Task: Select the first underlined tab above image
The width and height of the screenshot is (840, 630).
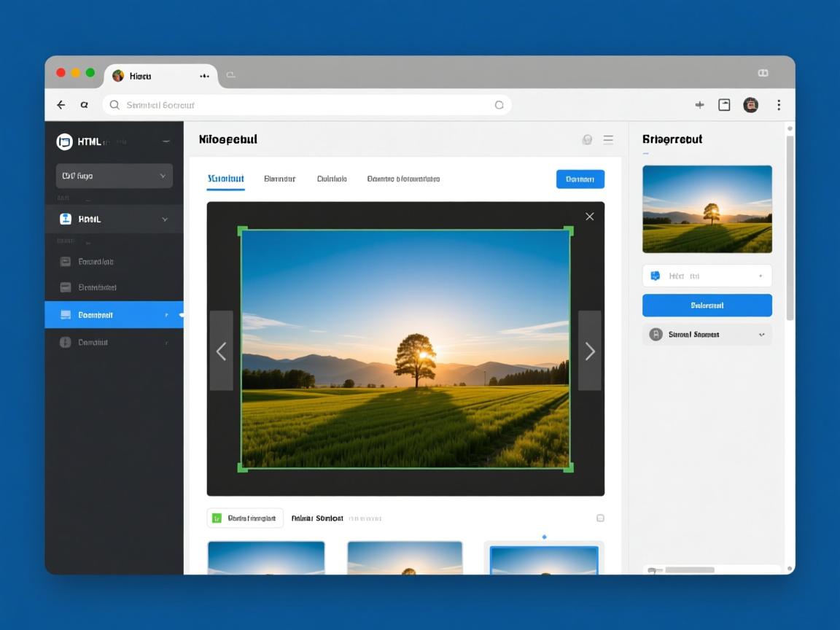Action: [x=225, y=179]
